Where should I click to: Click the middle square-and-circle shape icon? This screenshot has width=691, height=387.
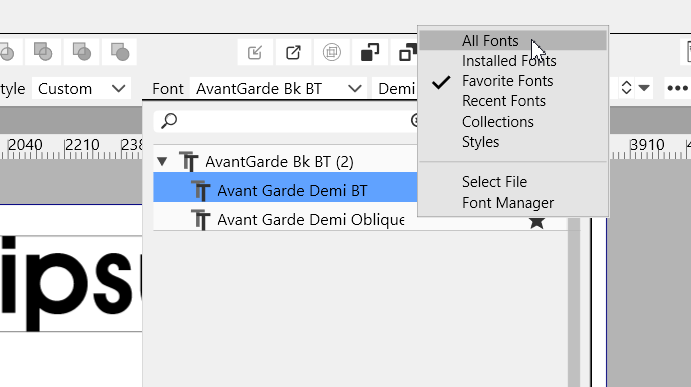82,52
